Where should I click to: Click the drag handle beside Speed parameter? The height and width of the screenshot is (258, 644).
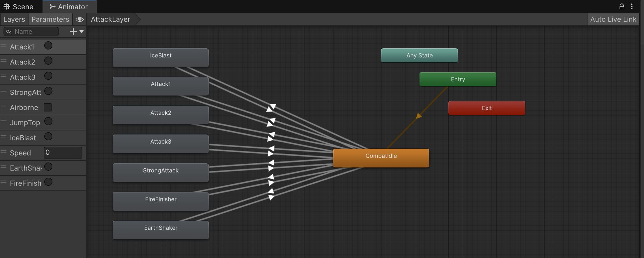coord(3,152)
